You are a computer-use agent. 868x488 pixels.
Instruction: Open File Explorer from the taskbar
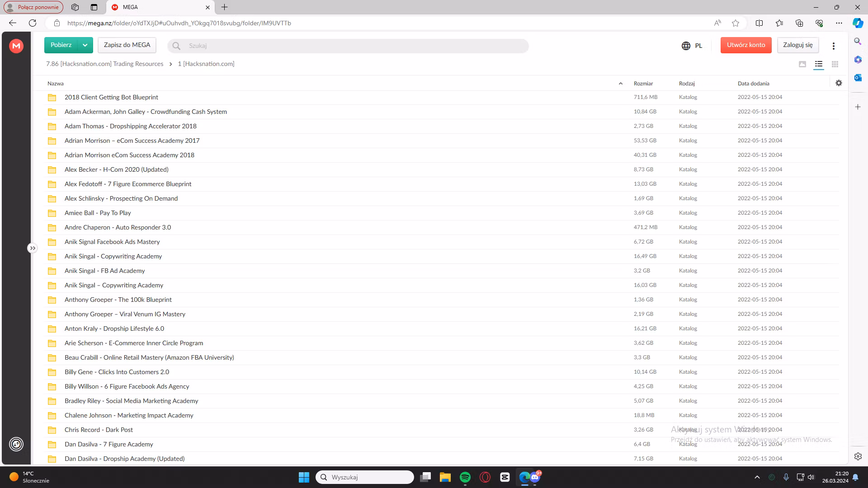[x=445, y=477]
